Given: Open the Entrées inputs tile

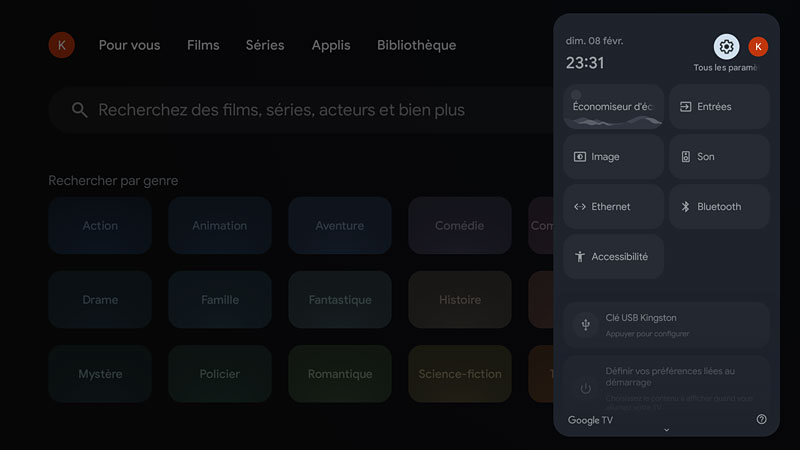Looking at the screenshot, I should [719, 107].
